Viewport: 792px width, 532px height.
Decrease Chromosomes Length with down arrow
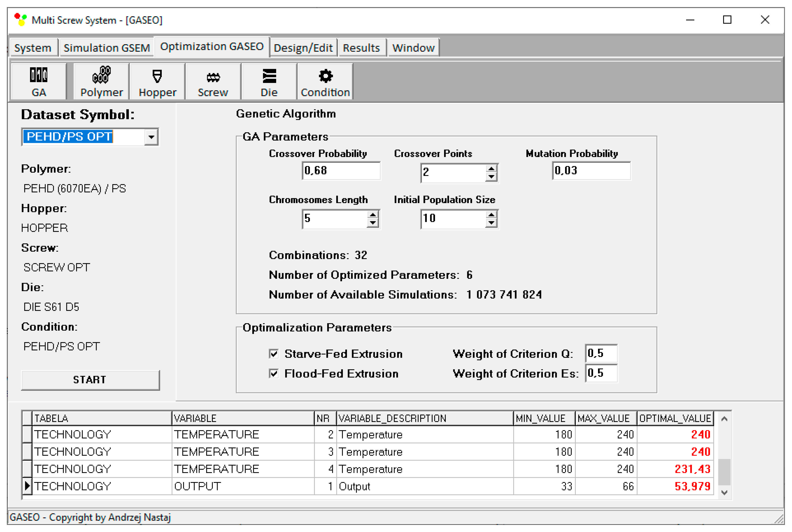[373, 223]
